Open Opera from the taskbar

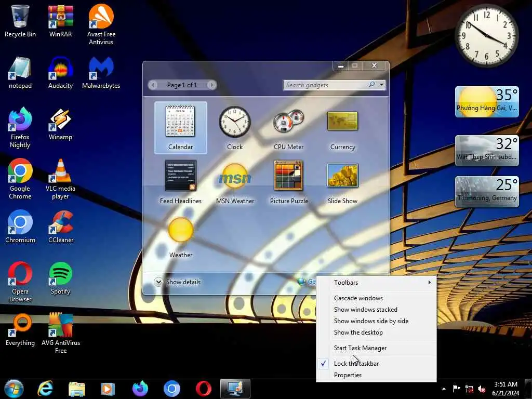coord(203,389)
